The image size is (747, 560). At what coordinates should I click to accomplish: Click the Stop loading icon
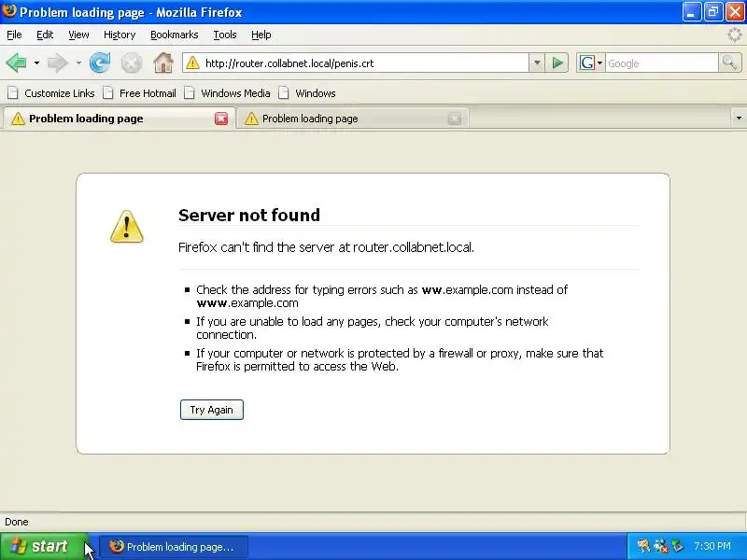coord(132,63)
